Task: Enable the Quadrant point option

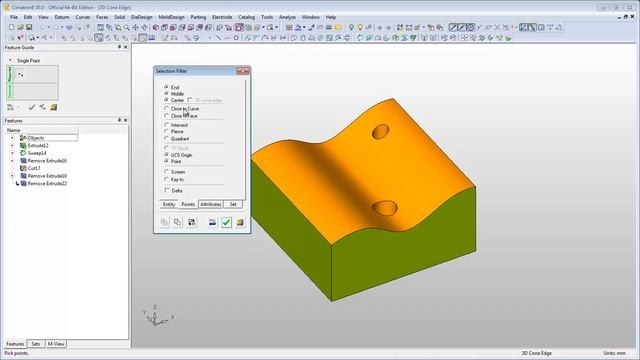Action: click(x=167, y=139)
